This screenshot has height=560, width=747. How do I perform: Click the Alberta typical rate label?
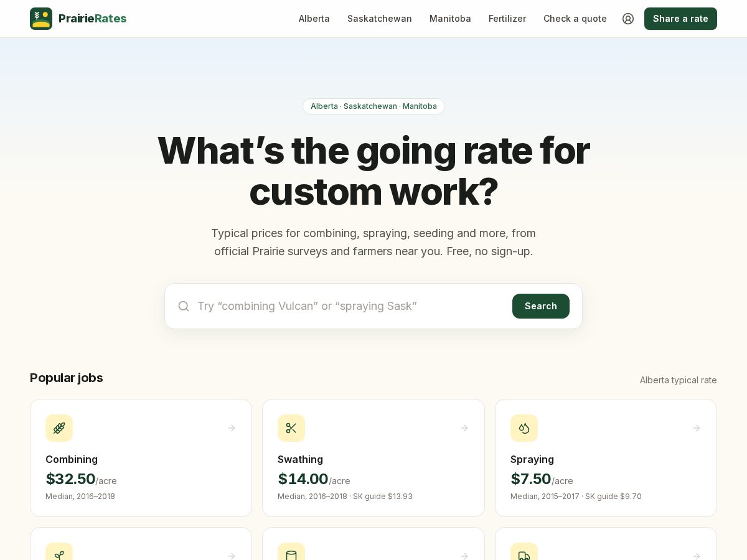(679, 380)
